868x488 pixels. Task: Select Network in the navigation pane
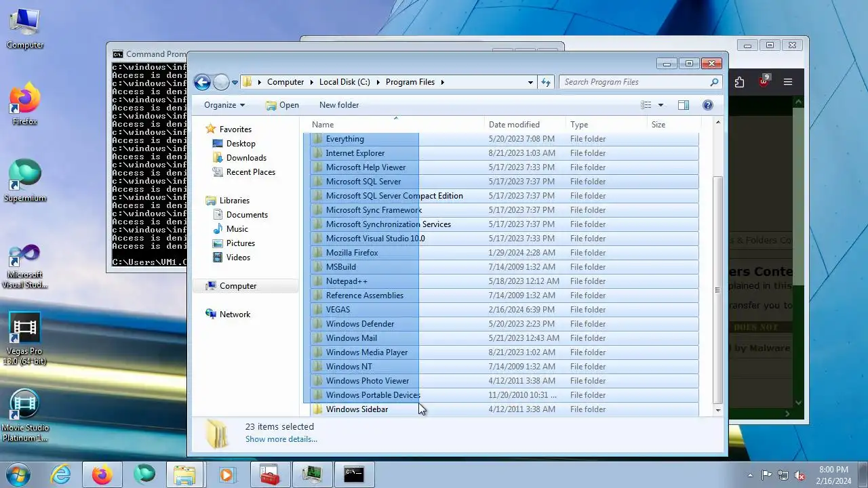pos(235,314)
